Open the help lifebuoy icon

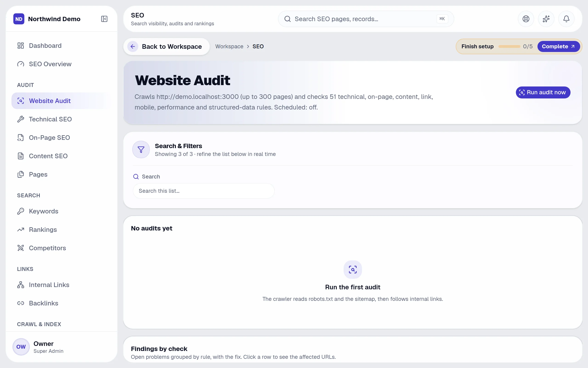point(526,19)
